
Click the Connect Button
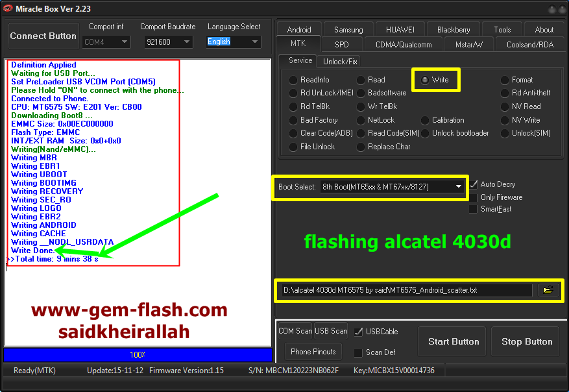coord(43,36)
